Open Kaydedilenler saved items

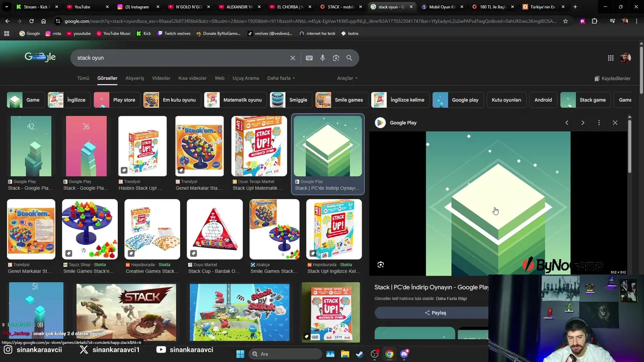pos(612,78)
